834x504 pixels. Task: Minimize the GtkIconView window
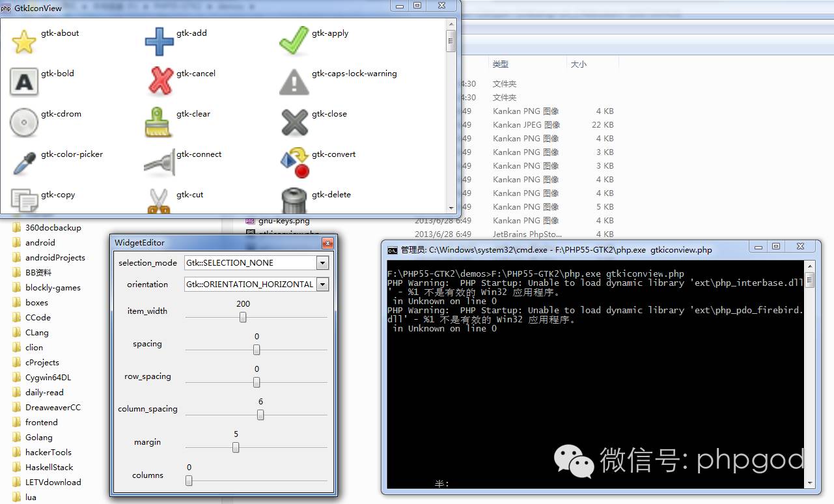(400, 5)
